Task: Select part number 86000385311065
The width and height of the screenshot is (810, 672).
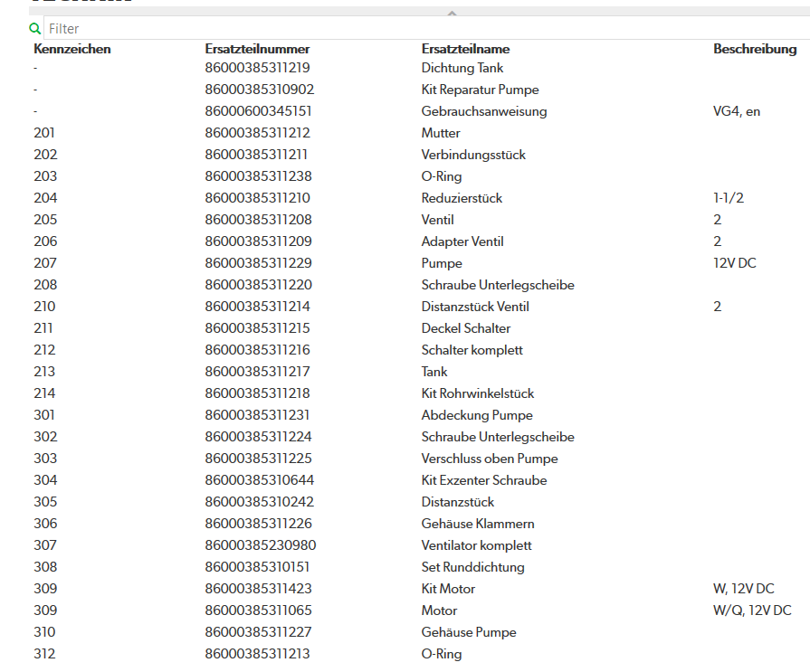Action: pyautogui.click(x=258, y=610)
